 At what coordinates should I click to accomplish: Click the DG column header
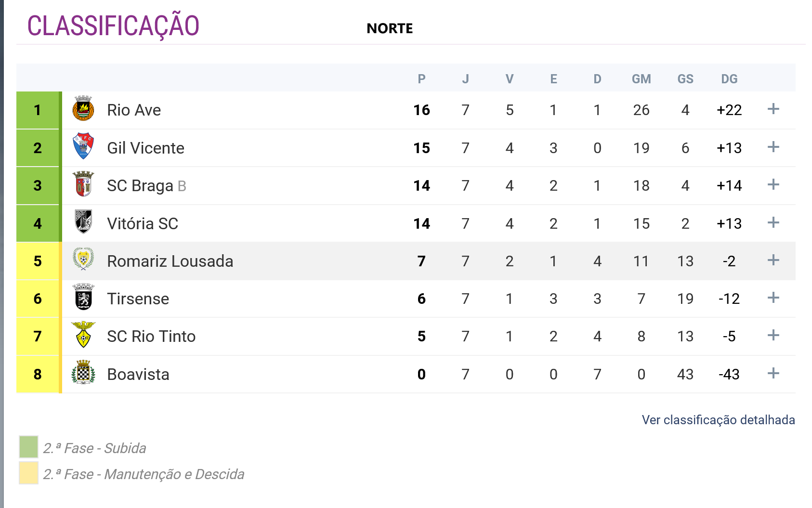click(x=729, y=79)
